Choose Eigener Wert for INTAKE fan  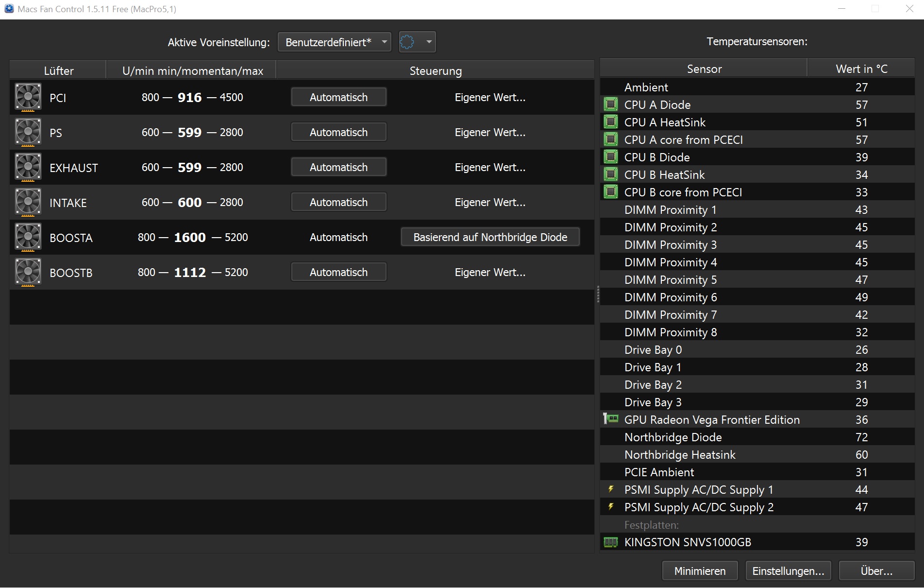(x=489, y=202)
